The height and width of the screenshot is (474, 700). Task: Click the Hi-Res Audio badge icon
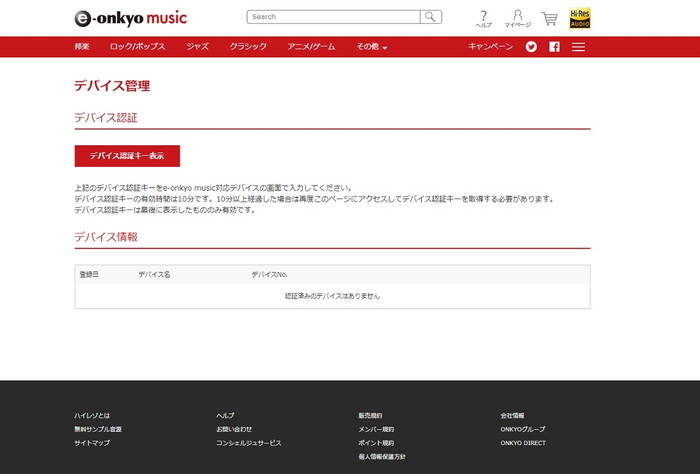[x=580, y=18]
